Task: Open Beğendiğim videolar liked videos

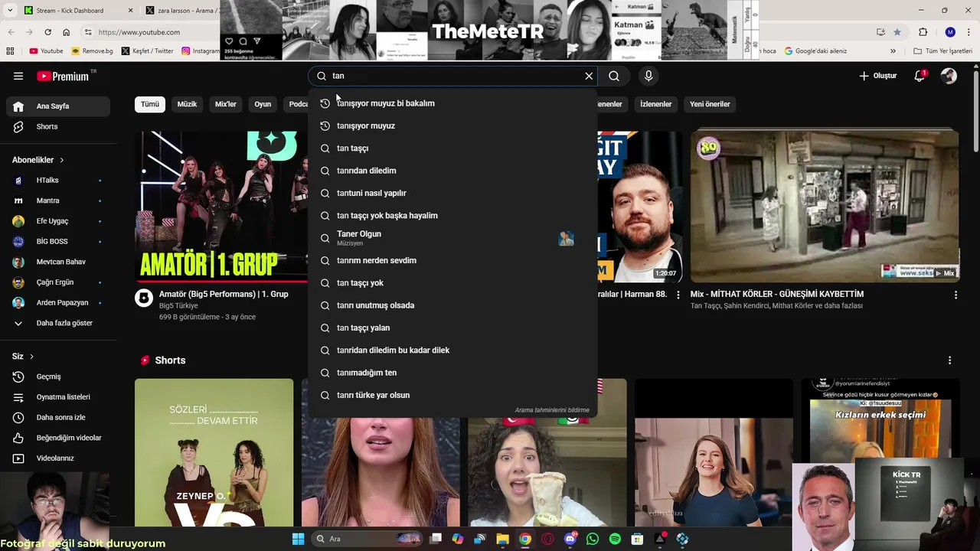Action: click(58, 438)
